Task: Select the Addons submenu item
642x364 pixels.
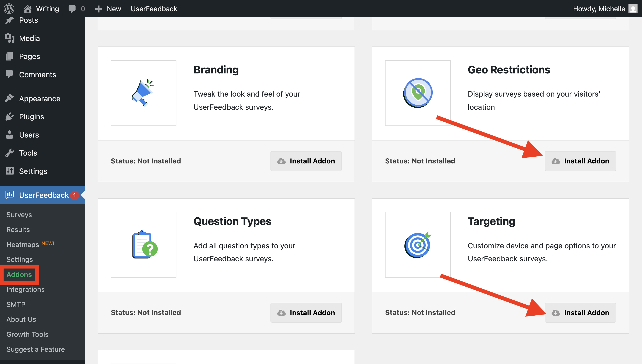Action: pos(19,274)
